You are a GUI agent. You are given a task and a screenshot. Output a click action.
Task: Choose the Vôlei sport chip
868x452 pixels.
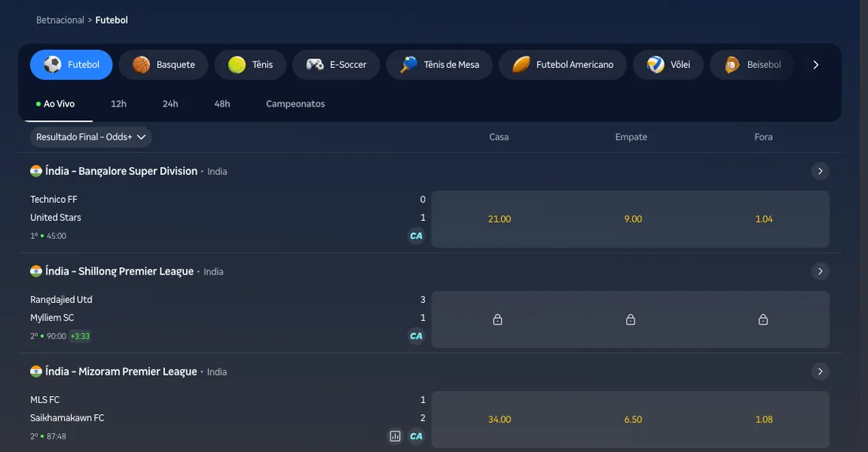pos(668,65)
